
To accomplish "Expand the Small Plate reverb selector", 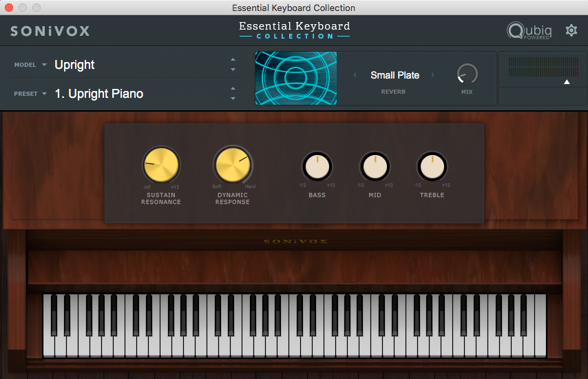I will click(395, 75).
